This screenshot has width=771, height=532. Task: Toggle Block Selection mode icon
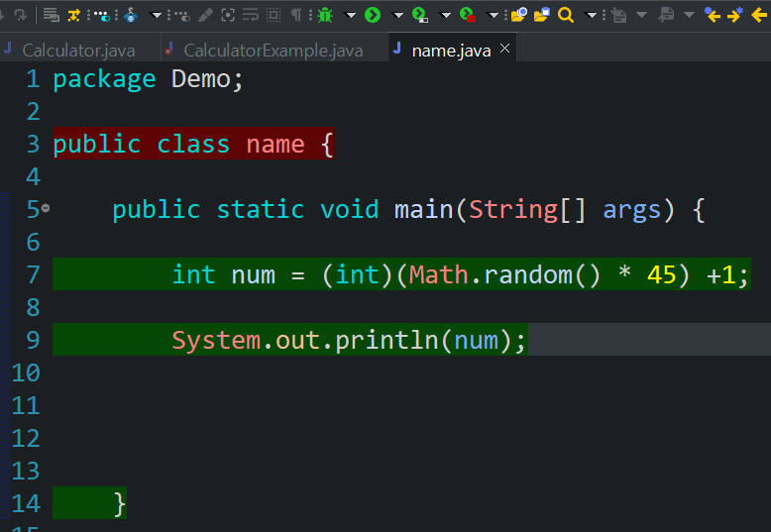274,15
